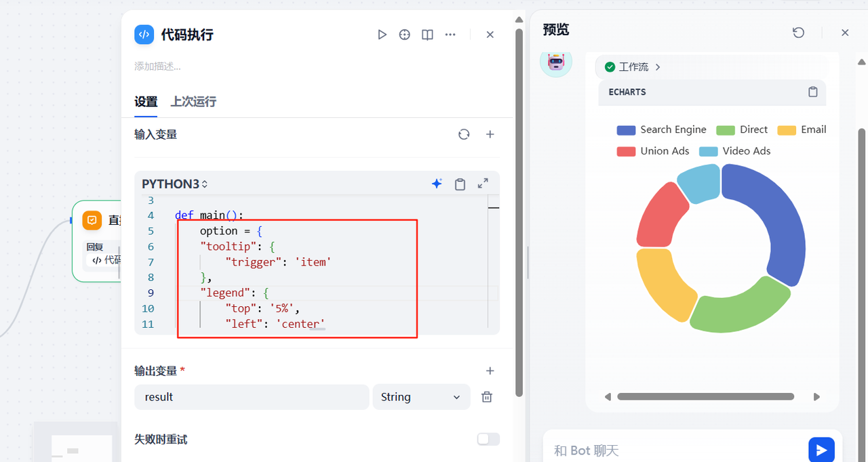Click the chart horizontal scrollbar thumb
Screen dimensions: 868x462
tap(705, 397)
